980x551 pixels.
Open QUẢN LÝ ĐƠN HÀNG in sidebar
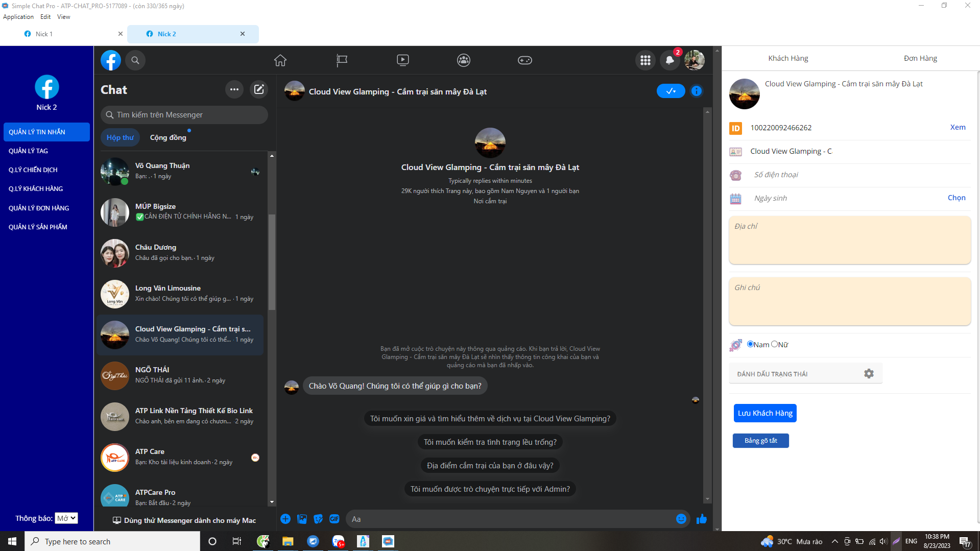pos(46,208)
